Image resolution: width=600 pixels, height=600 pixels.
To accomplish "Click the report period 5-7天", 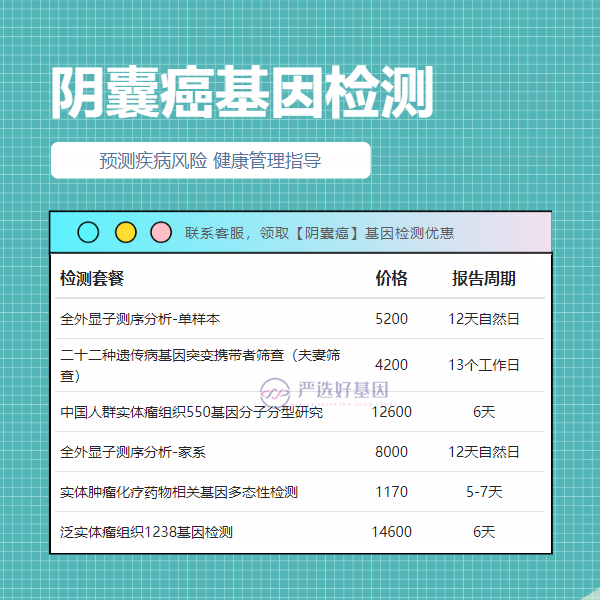I will pyautogui.click(x=484, y=492).
